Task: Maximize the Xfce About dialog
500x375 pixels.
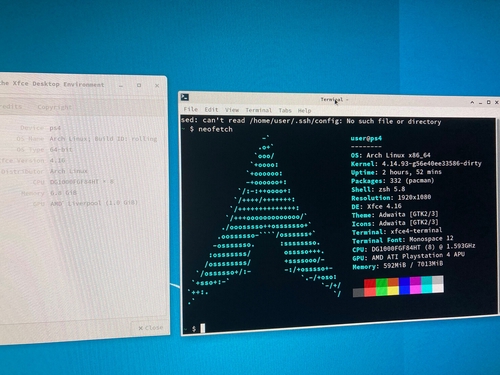Action: (139, 85)
